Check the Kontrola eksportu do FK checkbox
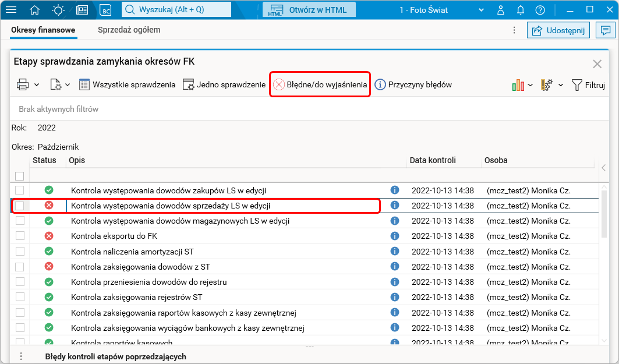Screen dimensions: 619x364 click(19, 236)
